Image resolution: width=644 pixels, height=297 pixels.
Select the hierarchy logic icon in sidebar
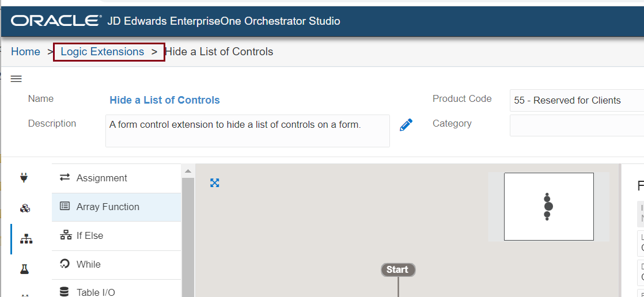point(25,239)
